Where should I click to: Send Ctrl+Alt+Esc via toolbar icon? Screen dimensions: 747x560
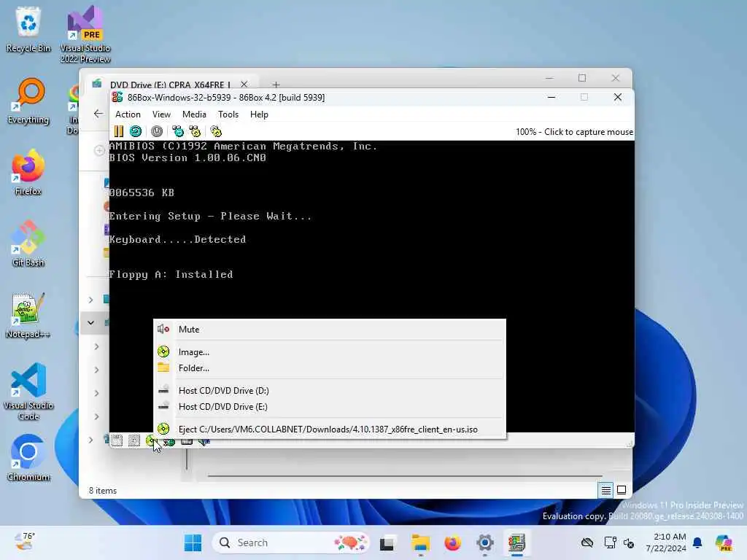(x=195, y=131)
